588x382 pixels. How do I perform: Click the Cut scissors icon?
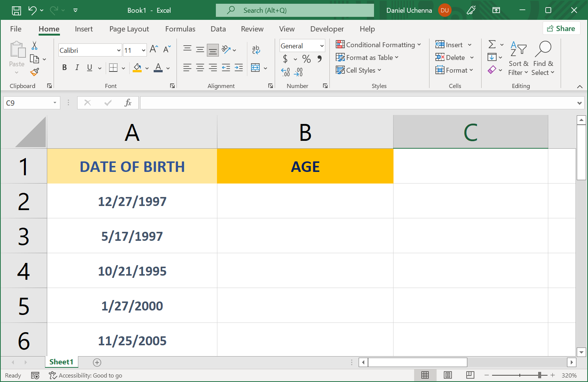[x=34, y=46]
